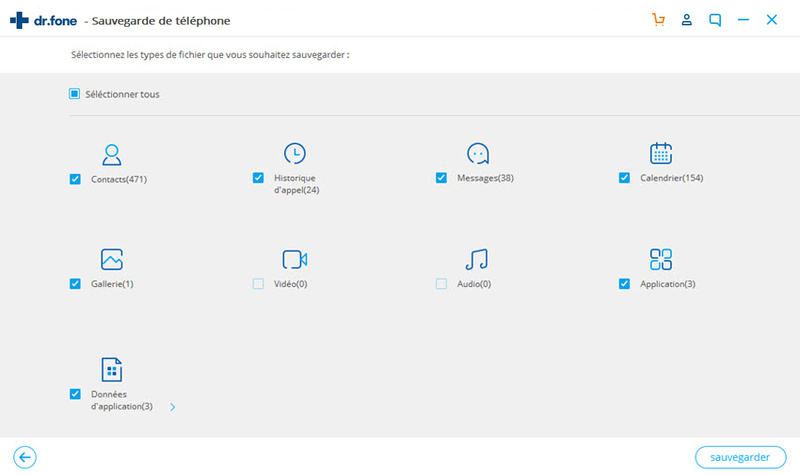This screenshot has width=800, height=475.
Task: Check the Vidéo(0) checkbox
Action: (258, 284)
